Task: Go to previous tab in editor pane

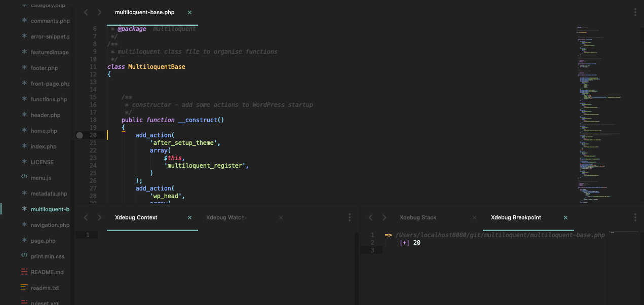Action: coord(86,12)
